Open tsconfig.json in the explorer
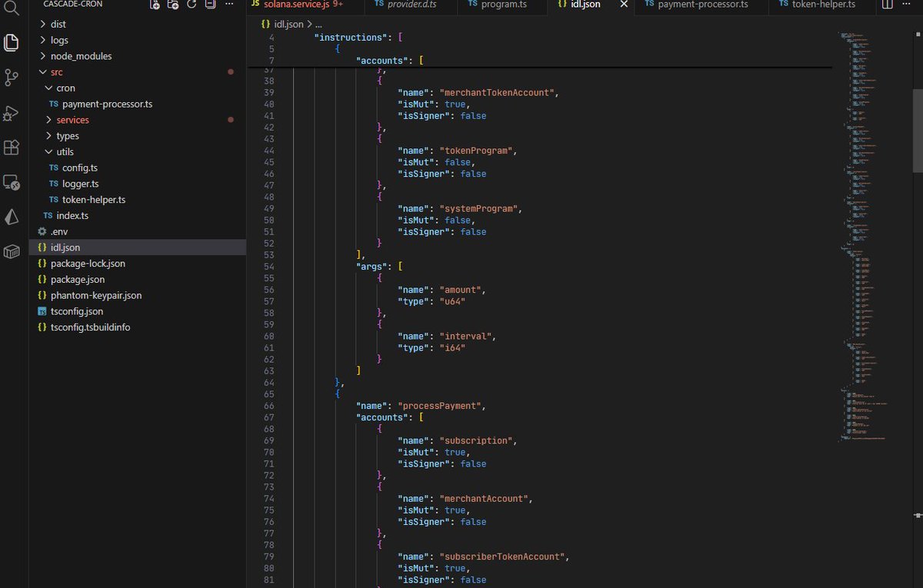 point(77,311)
